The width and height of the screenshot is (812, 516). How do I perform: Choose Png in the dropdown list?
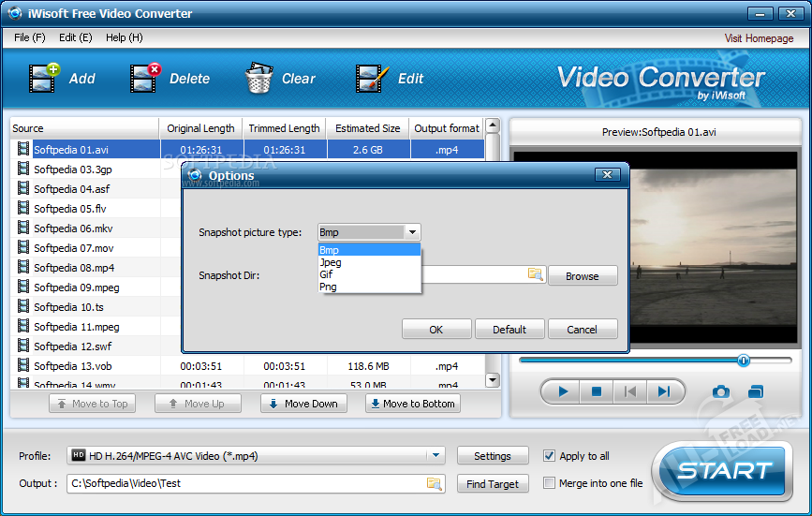tap(328, 287)
